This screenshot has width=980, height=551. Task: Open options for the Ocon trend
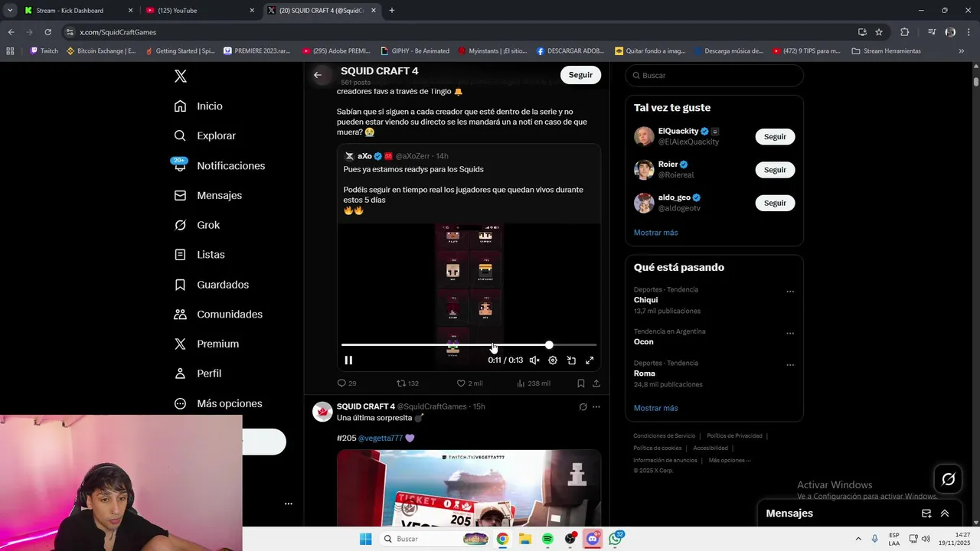(790, 334)
